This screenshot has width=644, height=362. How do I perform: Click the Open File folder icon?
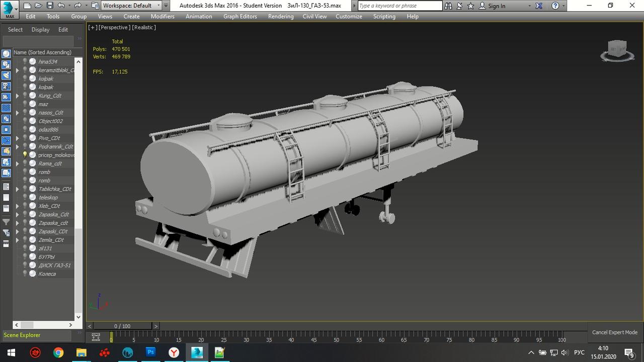(38, 6)
